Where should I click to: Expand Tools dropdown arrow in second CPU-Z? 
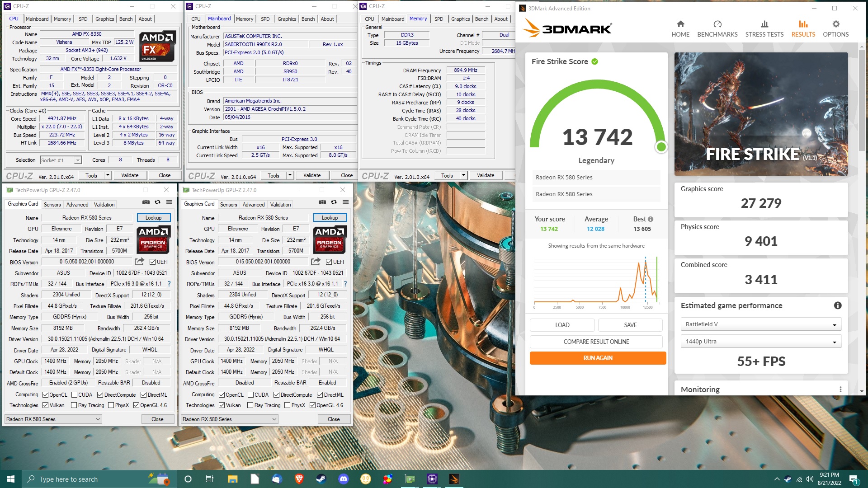coord(290,175)
